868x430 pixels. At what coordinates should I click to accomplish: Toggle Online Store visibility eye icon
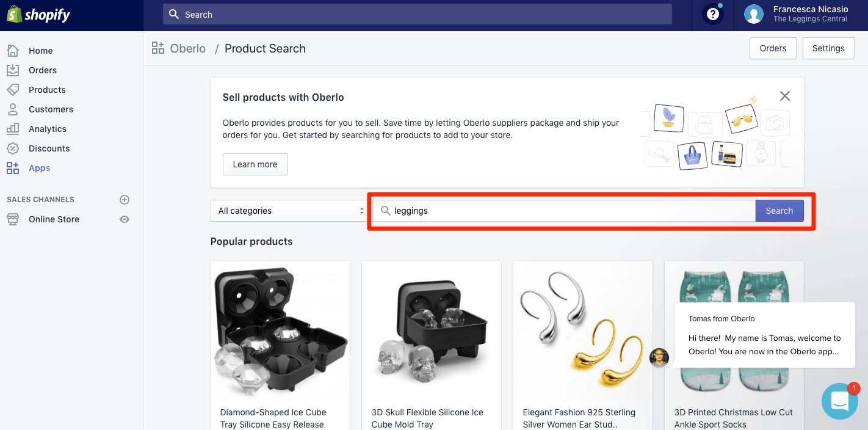[x=125, y=219]
